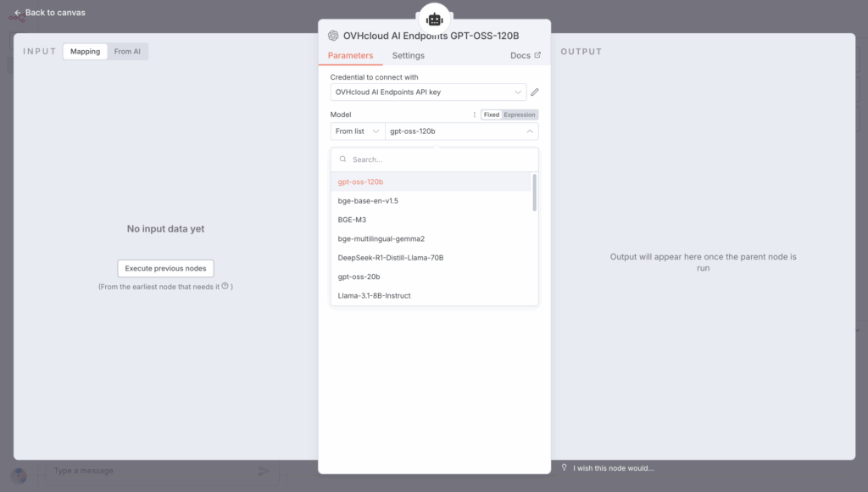Edit credential with the pencil icon
The width and height of the screenshot is (868, 492).
click(x=535, y=92)
